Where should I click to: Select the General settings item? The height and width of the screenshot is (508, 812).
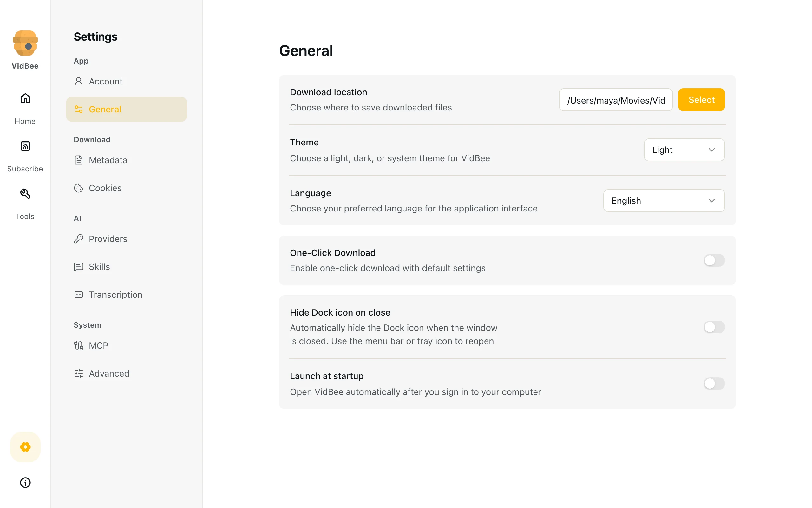127,109
